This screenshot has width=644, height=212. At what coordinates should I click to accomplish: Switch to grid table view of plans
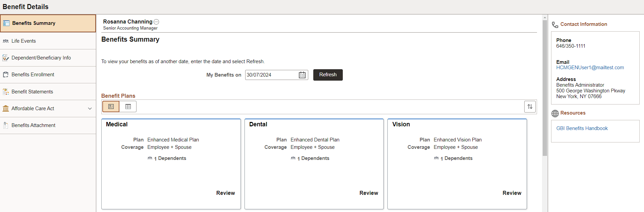click(128, 107)
